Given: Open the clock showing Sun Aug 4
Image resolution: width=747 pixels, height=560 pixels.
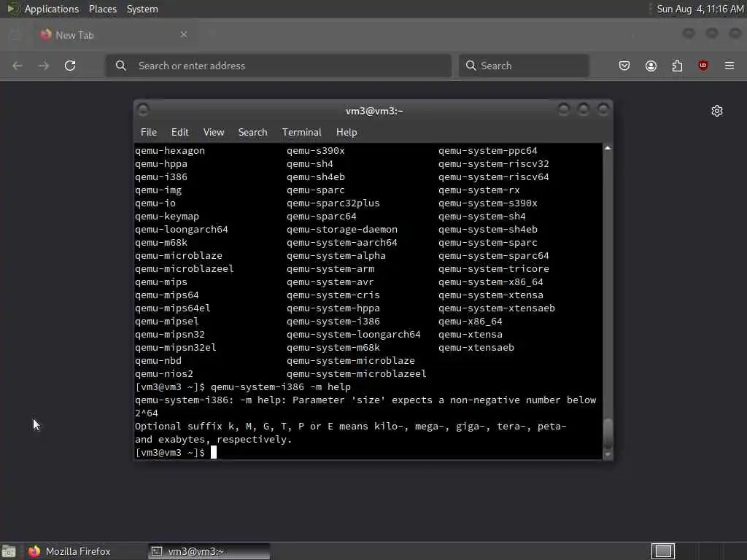Looking at the screenshot, I should tap(700, 9).
